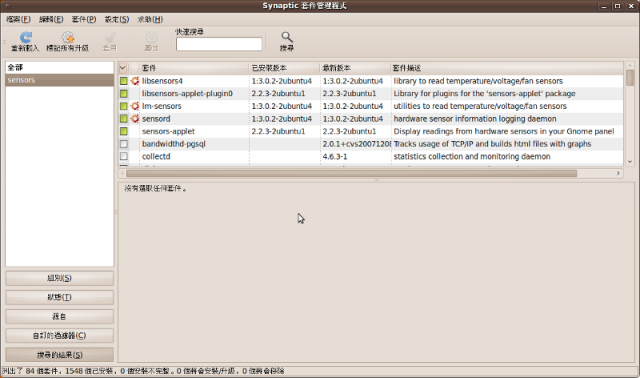This screenshot has width=640, height=378.
Task: Click the Ubuntu-supported icon beside sensord
Action: click(135, 119)
